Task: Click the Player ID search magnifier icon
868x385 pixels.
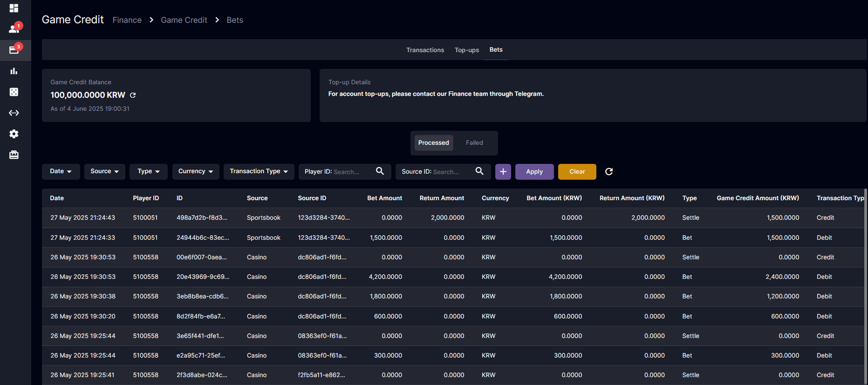Action: 380,171
